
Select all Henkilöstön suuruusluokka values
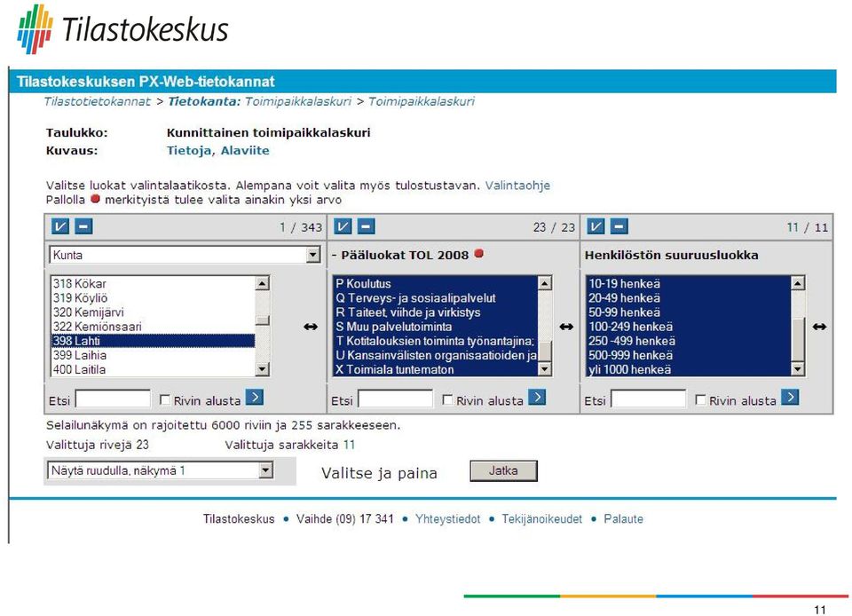coord(596,226)
